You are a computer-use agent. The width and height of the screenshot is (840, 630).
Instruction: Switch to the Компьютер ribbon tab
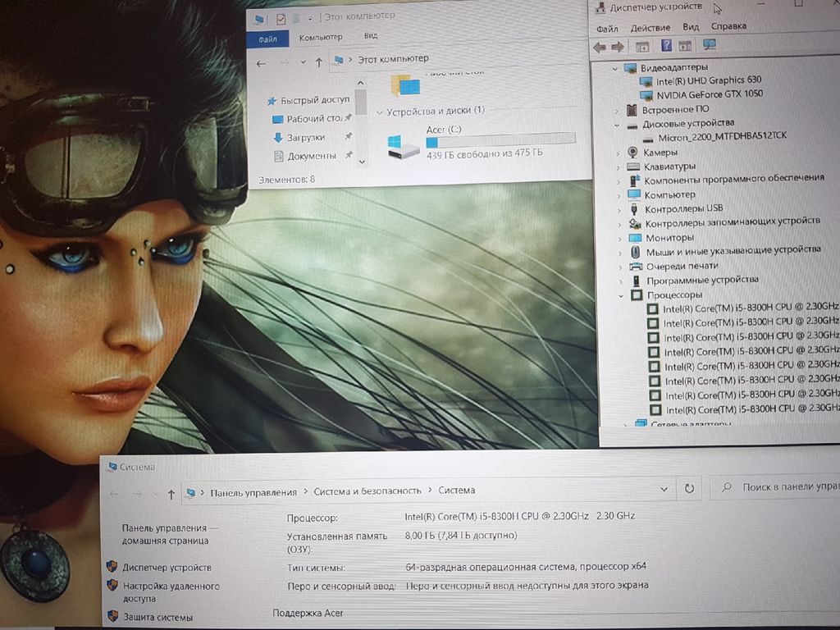pyautogui.click(x=320, y=38)
